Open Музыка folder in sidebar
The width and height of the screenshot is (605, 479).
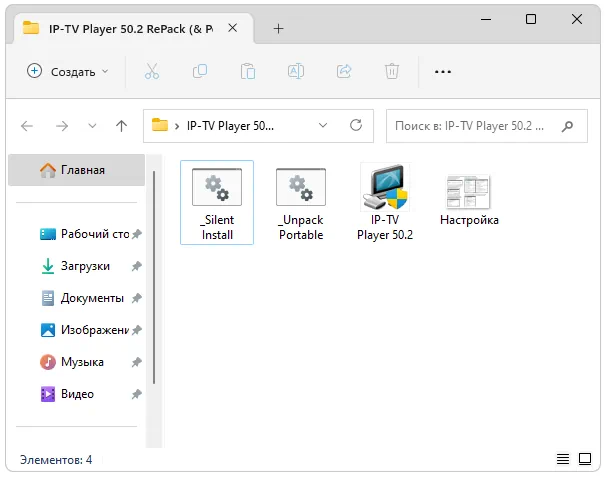(72, 362)
